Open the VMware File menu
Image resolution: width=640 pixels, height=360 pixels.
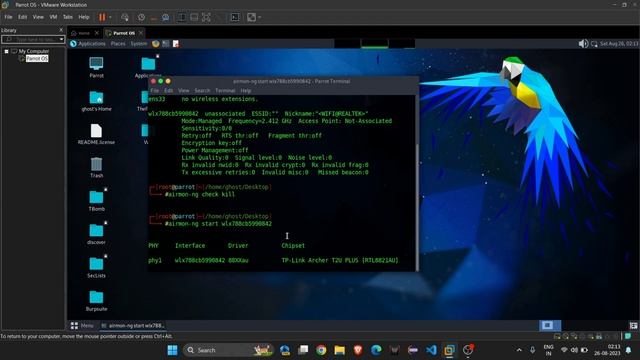8,17
